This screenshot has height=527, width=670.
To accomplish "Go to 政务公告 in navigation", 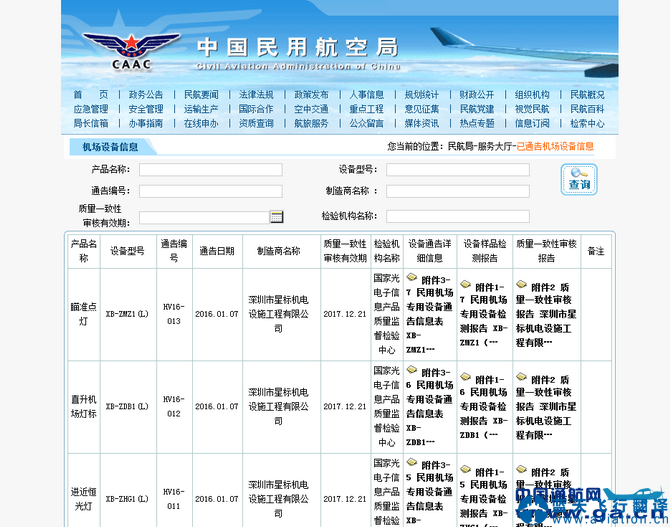I will 146,95.
